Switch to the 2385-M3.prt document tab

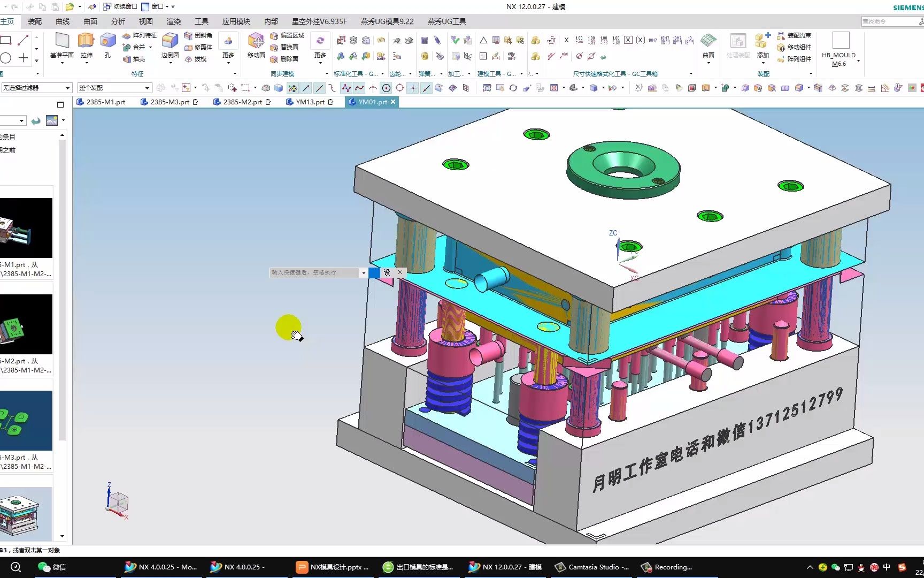coord(170,102)
